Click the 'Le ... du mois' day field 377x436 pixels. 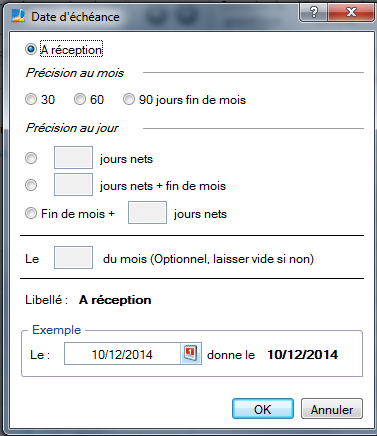[x=73, y=257]
